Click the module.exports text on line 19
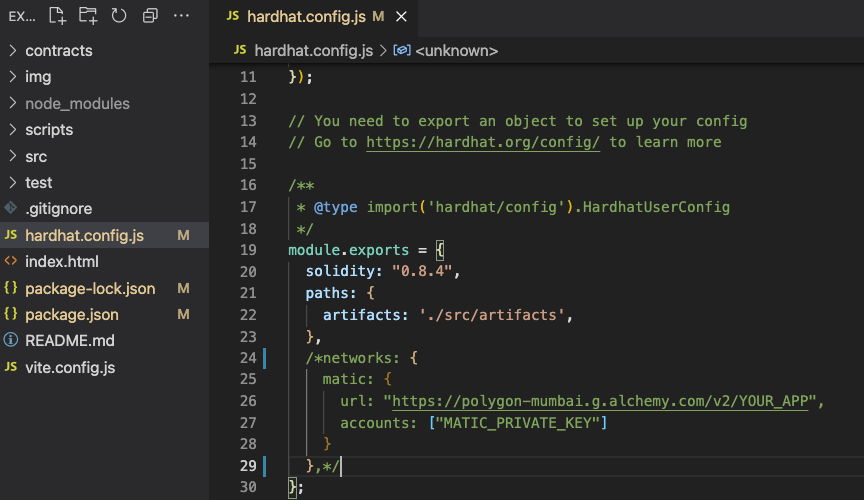Screen dimensions: 864x500 coord(349,250)
